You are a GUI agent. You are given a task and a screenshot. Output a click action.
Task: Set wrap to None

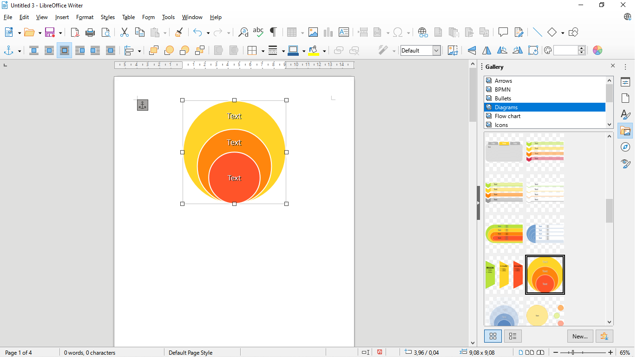click(x=34, y=50)
